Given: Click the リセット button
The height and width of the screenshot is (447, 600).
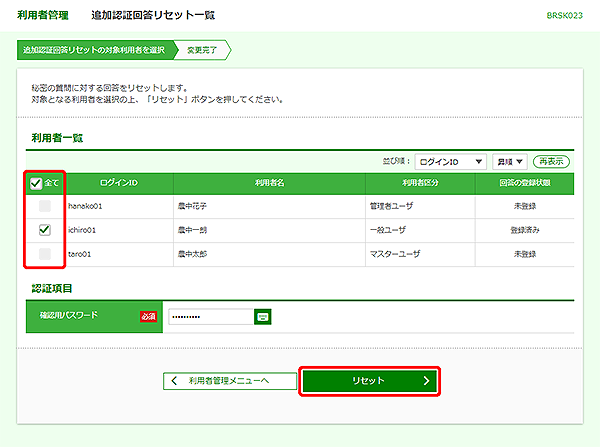Looking at the screenshot, I should (x=370, y=381).
